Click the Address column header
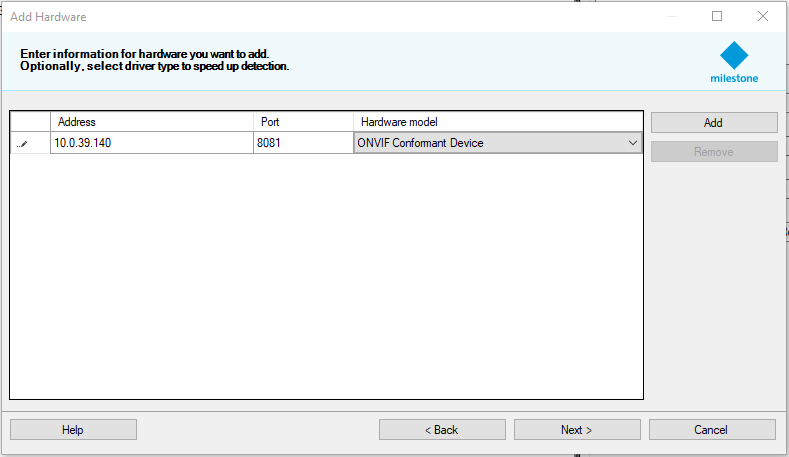Viewport: 789px width, 457px height. pos(151,122)
